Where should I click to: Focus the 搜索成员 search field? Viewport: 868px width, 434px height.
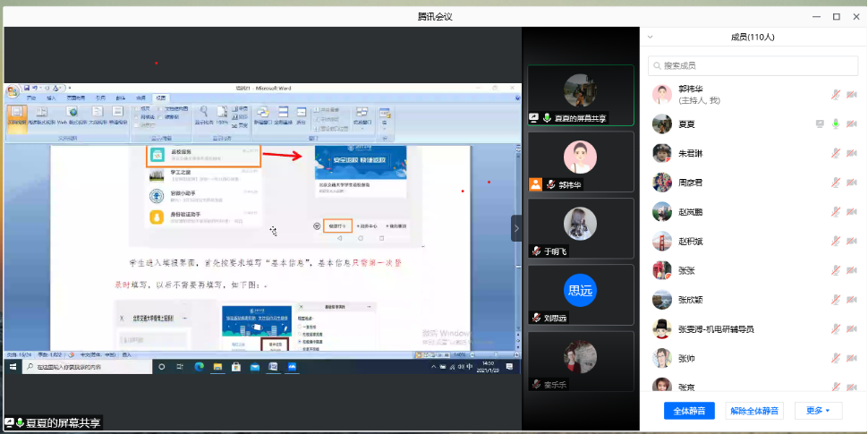(753, 65)
